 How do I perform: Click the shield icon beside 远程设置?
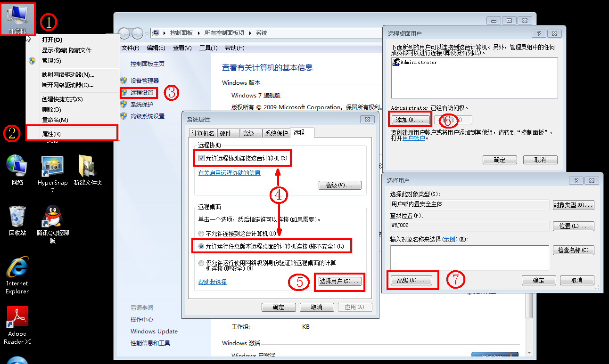123,92
